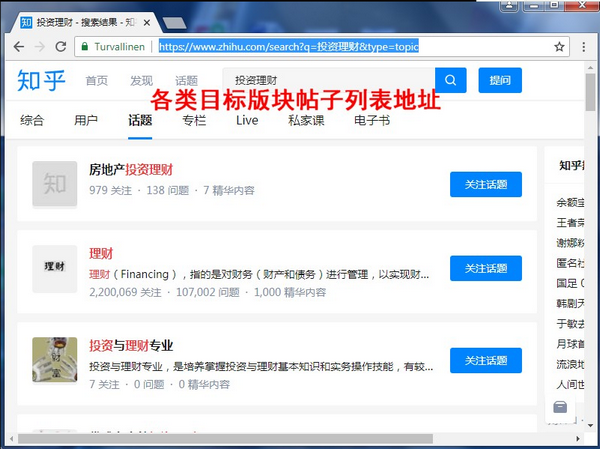Click the Chrome user profile icon
This screenshot has width=600, height=449.
coord(509,5)
